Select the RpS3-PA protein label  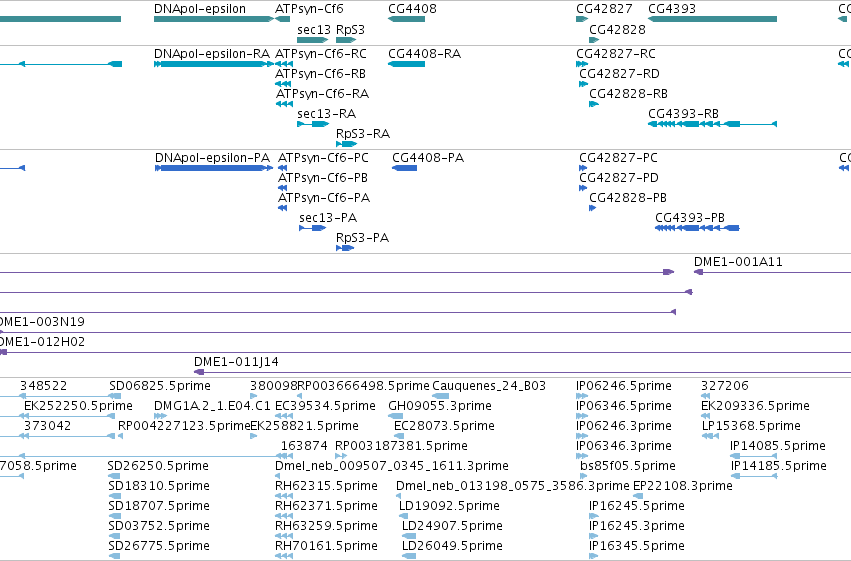coord(363,238)
